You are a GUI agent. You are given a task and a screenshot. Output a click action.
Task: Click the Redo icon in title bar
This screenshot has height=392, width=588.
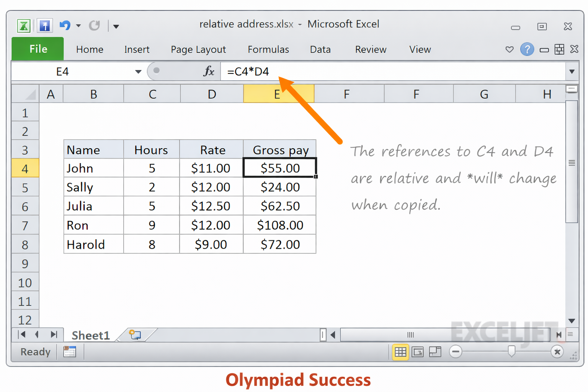point(94,26)
